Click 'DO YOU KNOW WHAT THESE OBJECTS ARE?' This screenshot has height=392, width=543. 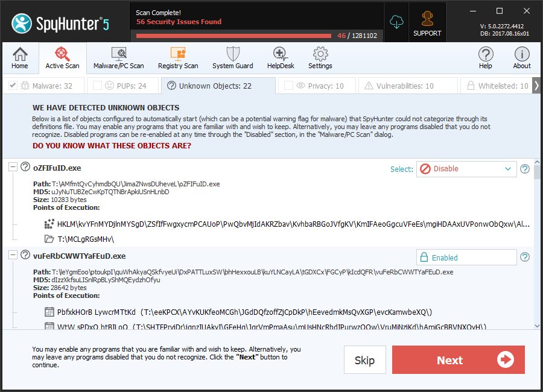click(x=112, y=146)
